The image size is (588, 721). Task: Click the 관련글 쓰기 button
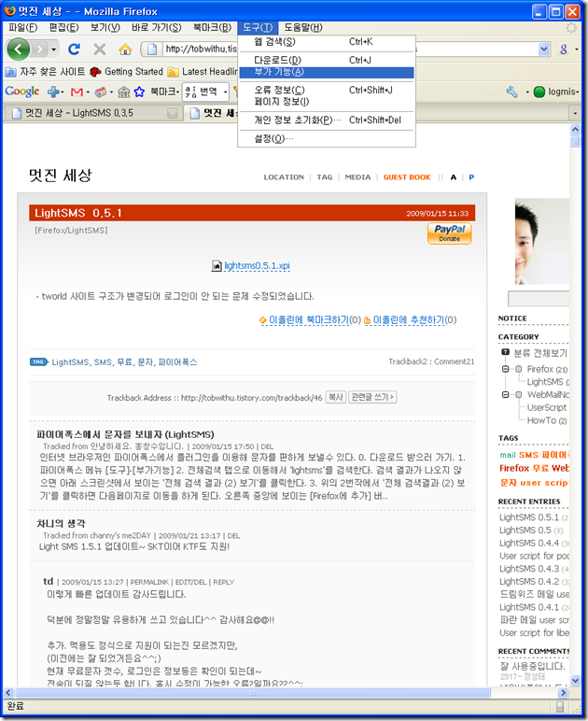pos(372,397)
